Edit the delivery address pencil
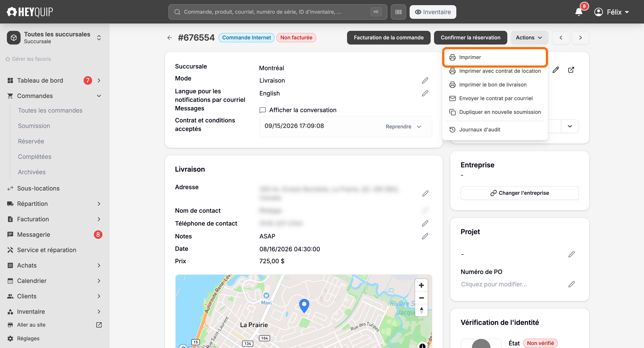 (x=425, y=193)
